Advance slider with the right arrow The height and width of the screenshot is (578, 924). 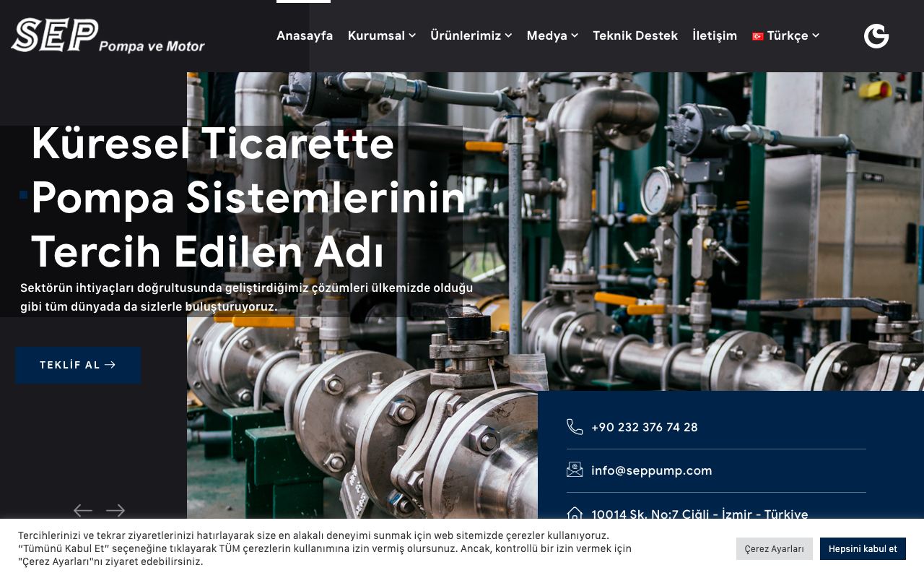point(115,511)
